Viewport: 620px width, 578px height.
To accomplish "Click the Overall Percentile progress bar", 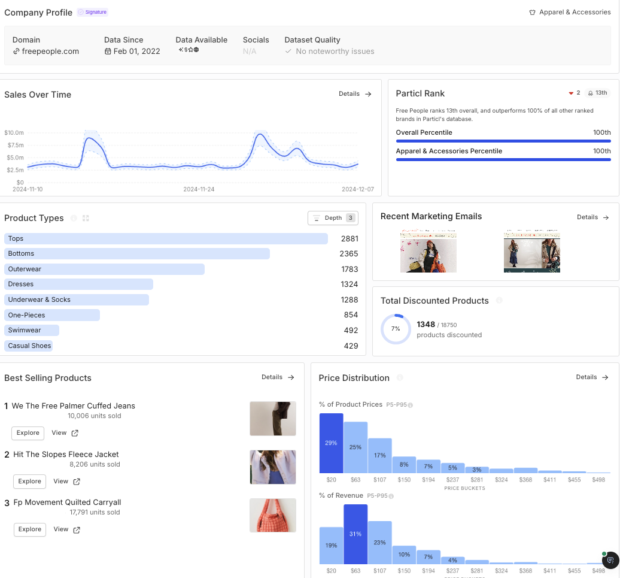I will pyautogui.click(x=503, y=141).
